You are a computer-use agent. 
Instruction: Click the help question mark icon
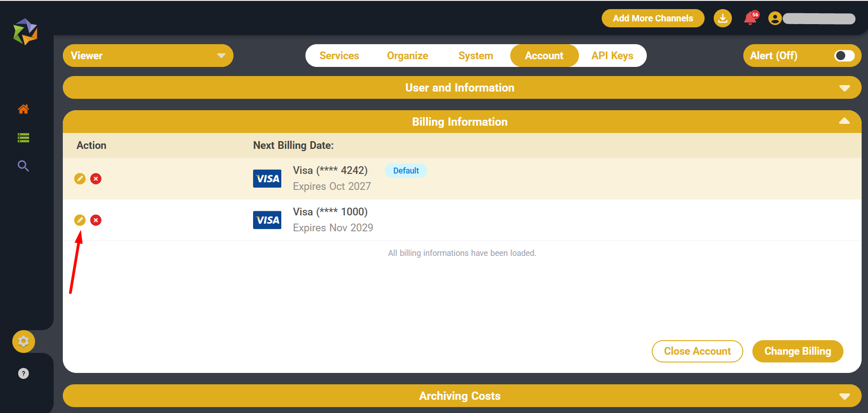(x=23, y=373)
